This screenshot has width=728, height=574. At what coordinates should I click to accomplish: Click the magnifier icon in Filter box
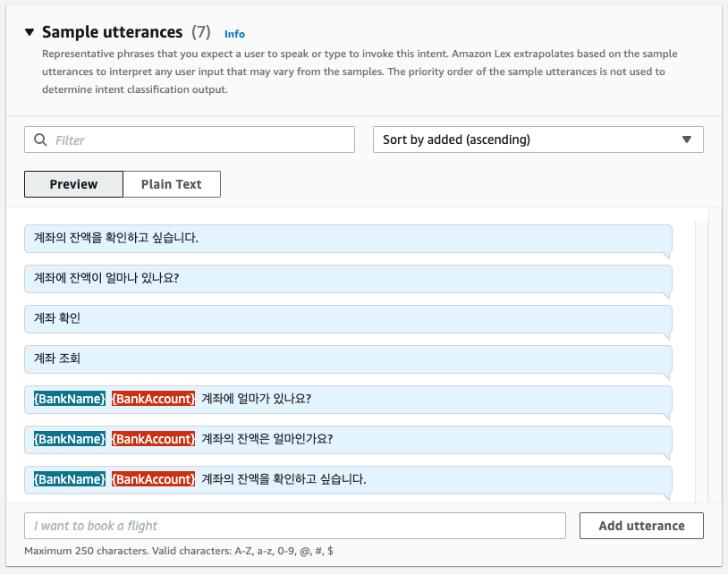(40, 139)
